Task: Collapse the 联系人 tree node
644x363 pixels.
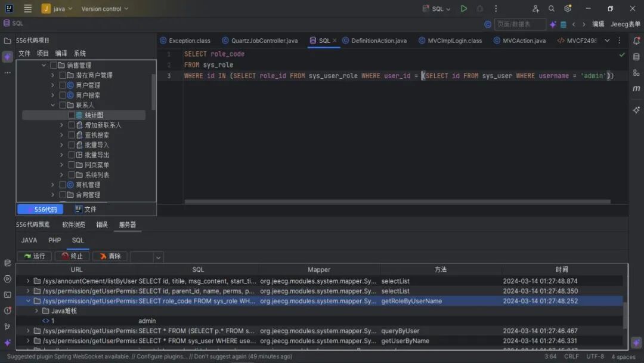Action: (x=53, y=105)
